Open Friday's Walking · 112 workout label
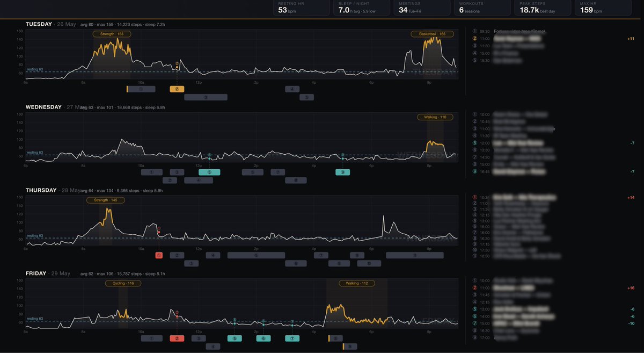 coord(357,283)
